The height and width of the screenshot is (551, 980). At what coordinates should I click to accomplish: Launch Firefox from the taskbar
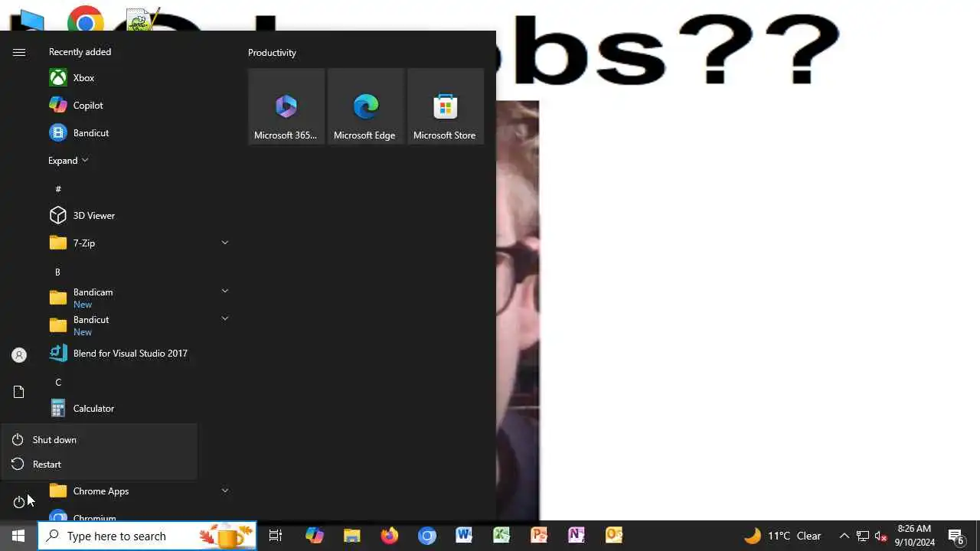coord(390,536)
